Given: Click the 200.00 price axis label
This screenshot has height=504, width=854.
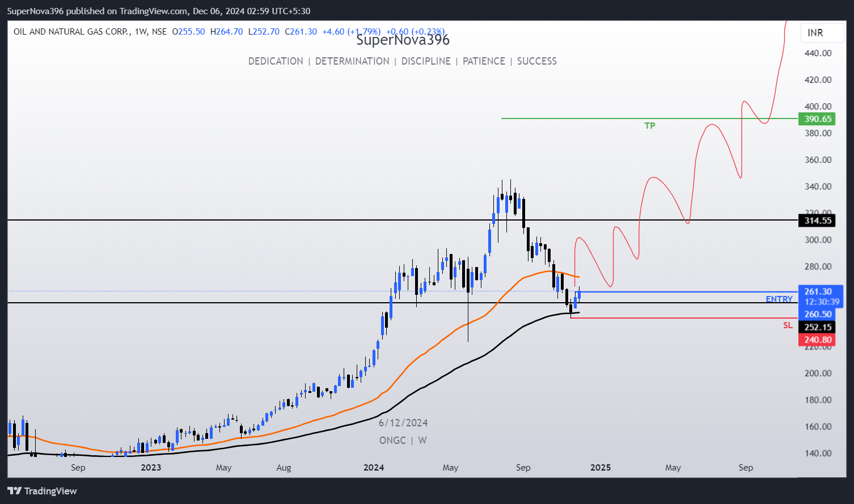Looking at the screenshot, I should click(818, 373).
